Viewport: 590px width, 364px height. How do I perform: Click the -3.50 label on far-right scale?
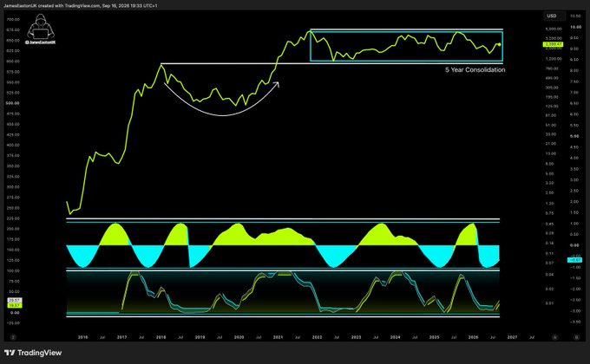point(574,322)
